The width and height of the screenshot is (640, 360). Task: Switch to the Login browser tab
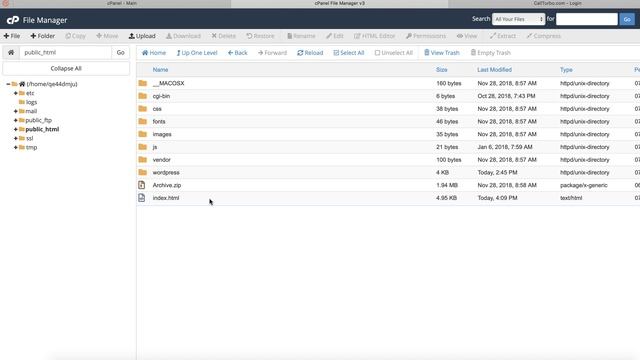pos(557,3)
